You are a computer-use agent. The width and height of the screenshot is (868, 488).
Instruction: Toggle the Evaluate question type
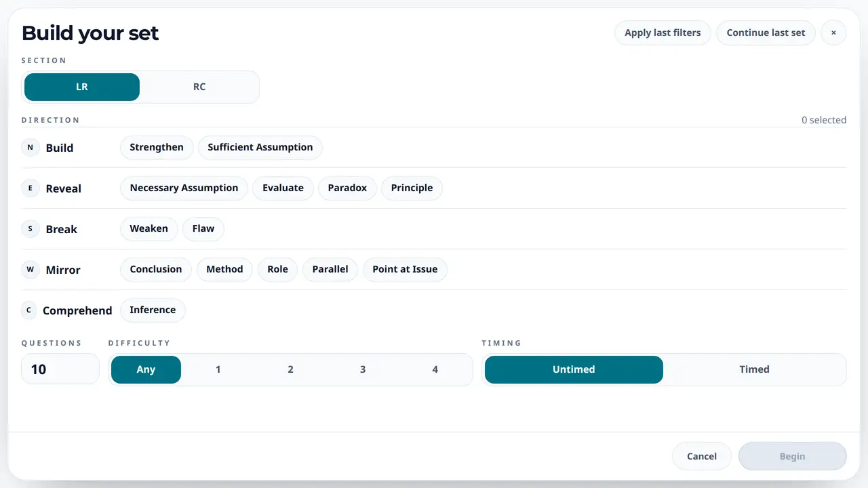[x=283, y=188]
